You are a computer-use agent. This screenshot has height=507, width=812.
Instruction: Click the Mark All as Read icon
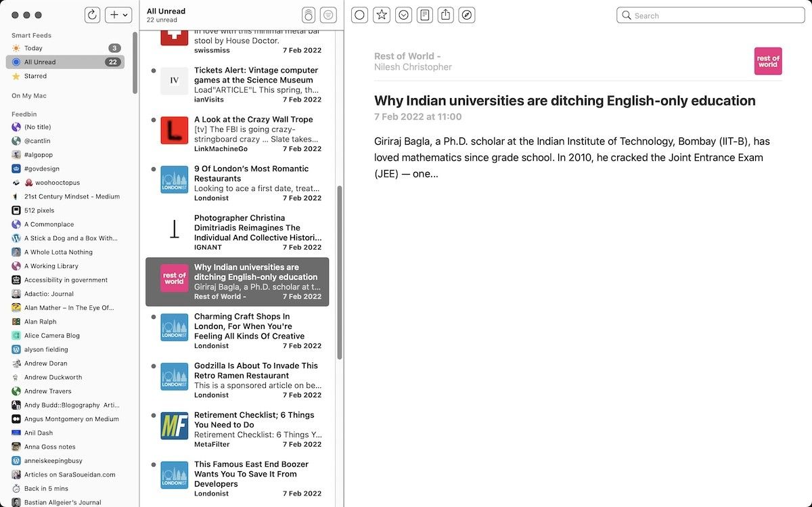click(308, 15)
